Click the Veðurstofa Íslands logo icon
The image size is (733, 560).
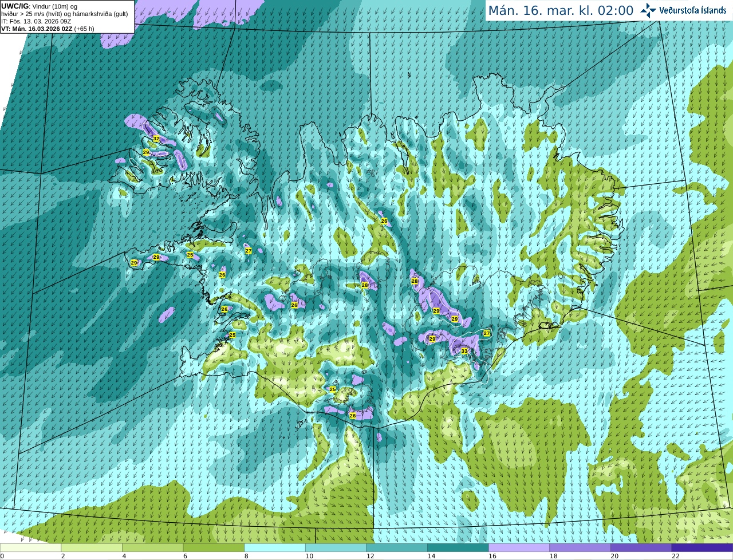648,10
